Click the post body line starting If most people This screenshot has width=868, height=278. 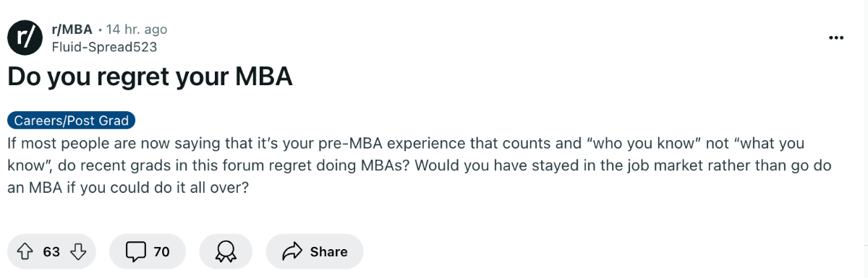coord(406,144)
